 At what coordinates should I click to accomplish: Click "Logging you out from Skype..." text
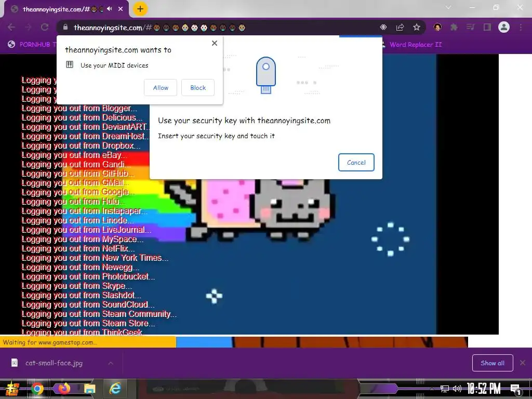click(77, 286)
